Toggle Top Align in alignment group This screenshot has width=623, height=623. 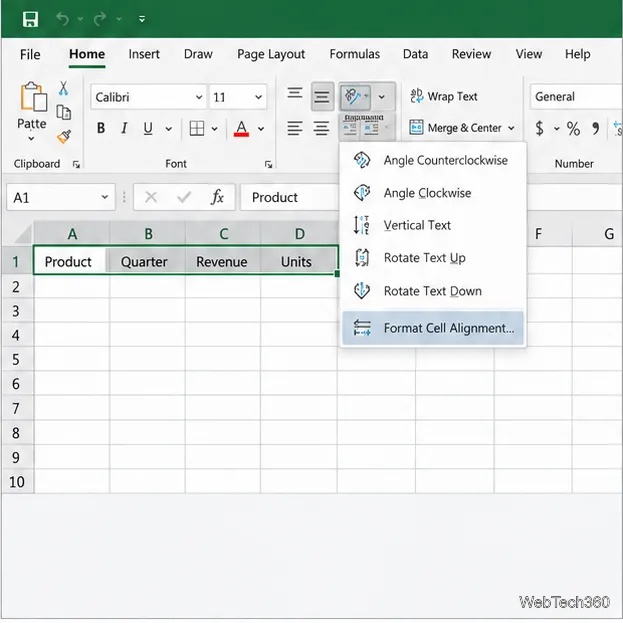pyautogui.click(x=295, y=95)
